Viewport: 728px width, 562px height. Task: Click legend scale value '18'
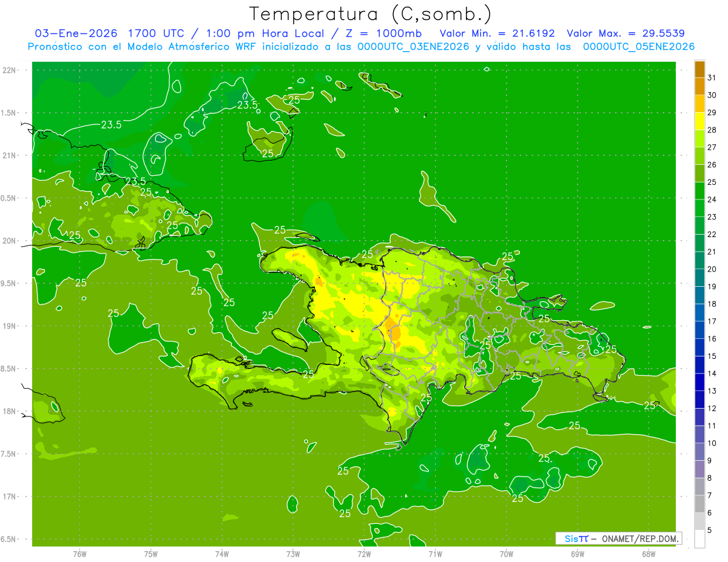(712, 304)
